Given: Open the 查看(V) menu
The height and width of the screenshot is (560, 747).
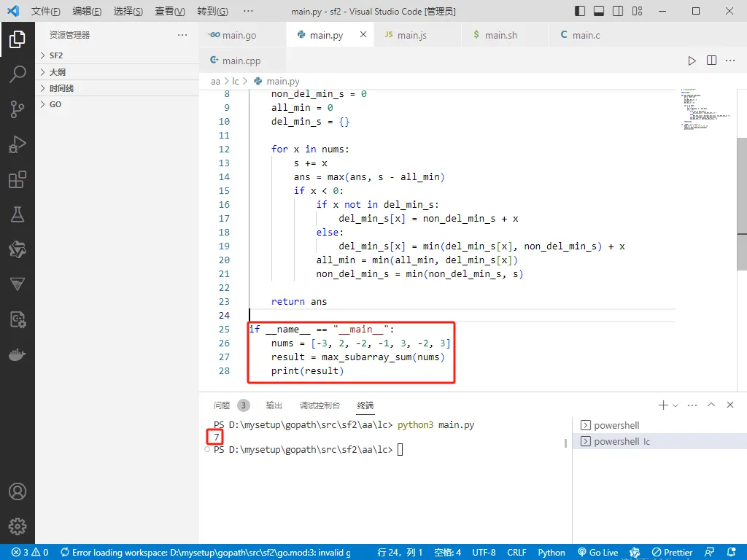Looking at the screenshot, I should click(170, 11).
